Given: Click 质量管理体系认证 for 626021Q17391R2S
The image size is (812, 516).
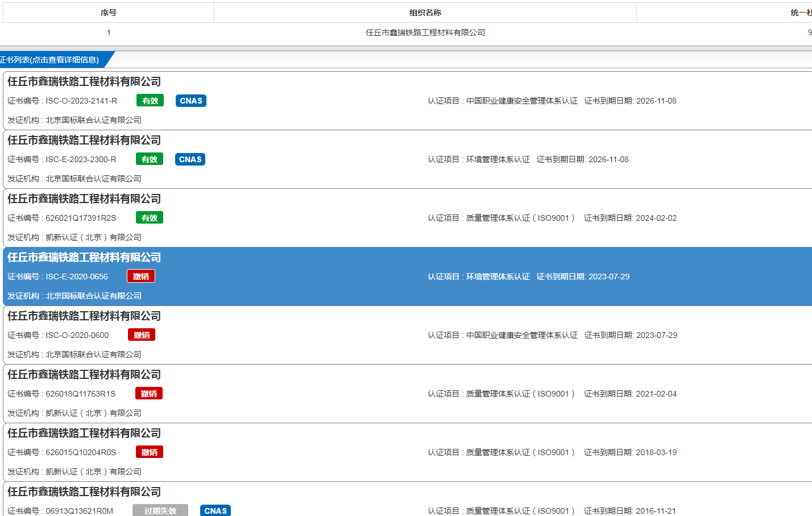Looking at the screenshot, I should 520,218.
